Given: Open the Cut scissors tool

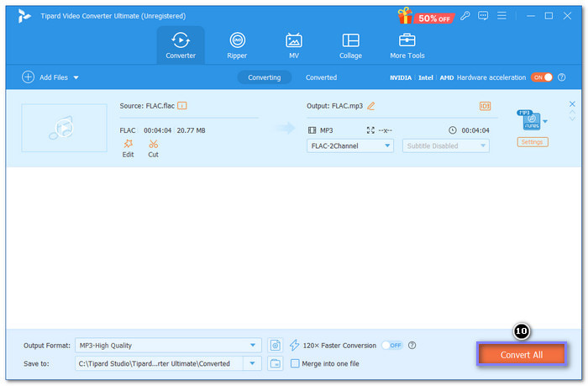Looking at the screenshot, I should tap(153, 149).
